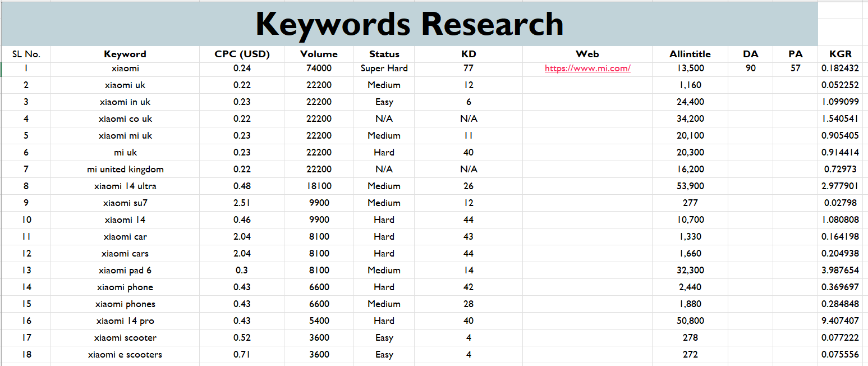Click the keyword cell 'xiaomi in uk'
The image size is (868, 366).
[x=125, y=102]
